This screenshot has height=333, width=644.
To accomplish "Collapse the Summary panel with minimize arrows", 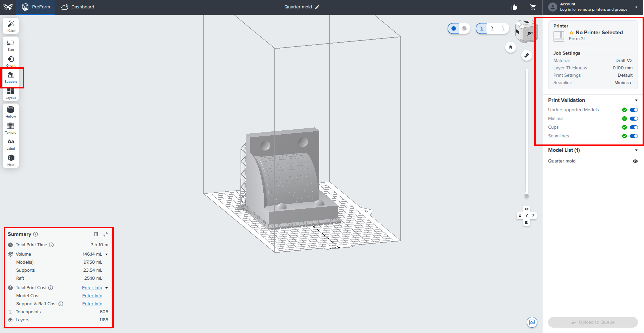I will (x=106, y=234).
